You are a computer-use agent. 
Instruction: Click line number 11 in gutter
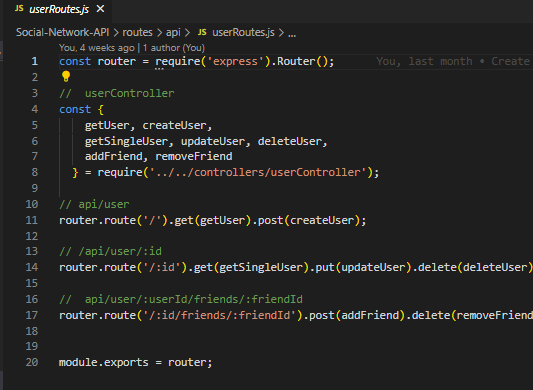[32, 221]
